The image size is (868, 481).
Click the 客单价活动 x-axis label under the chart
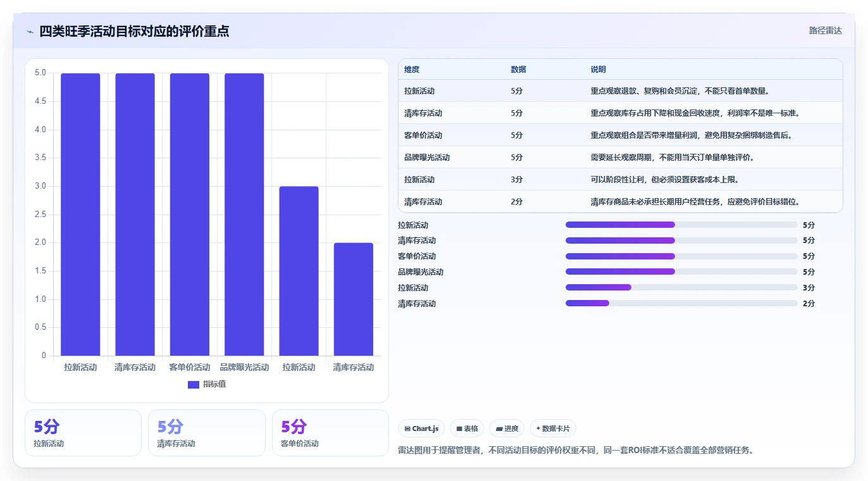pyautogui.click(x=190, y=367)
